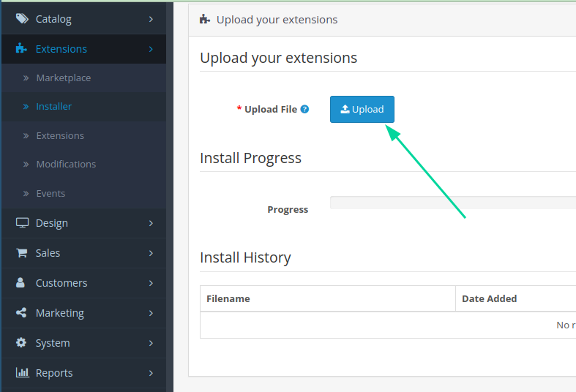Open the Upload File help tooltip icon

tap(305, 109)
